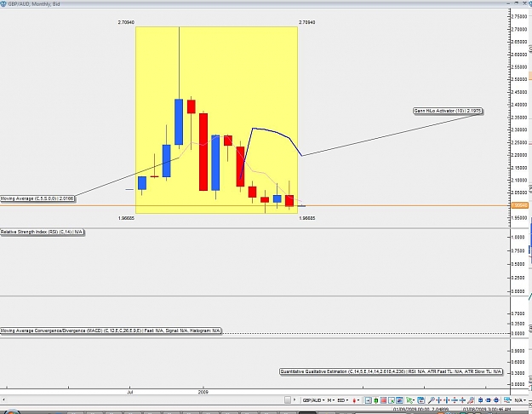
Task: Click the Moving Average indicator label
Action: point(37,198)
